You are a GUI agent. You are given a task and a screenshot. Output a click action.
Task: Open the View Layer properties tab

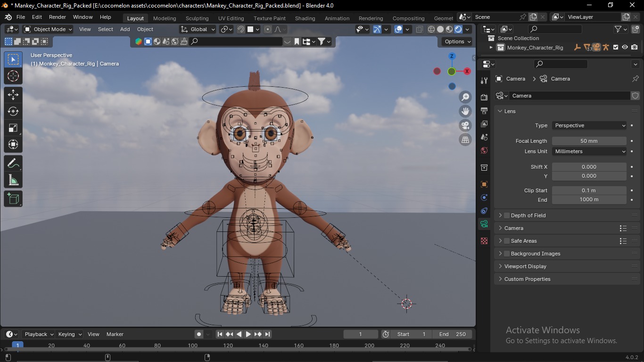coord(484,124)
